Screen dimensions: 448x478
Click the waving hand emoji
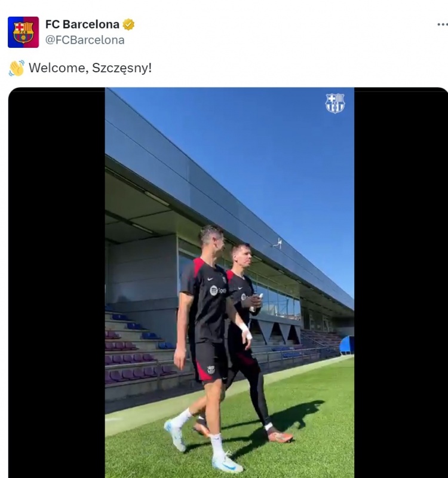click(17, 68)
